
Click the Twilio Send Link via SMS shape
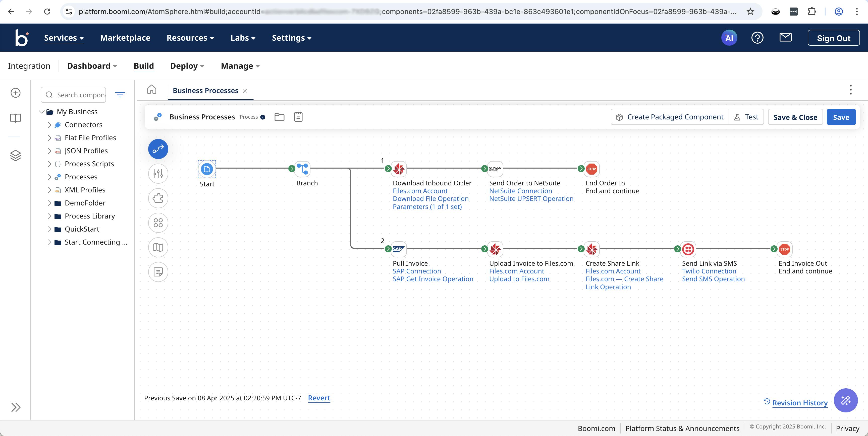(688, 249)
